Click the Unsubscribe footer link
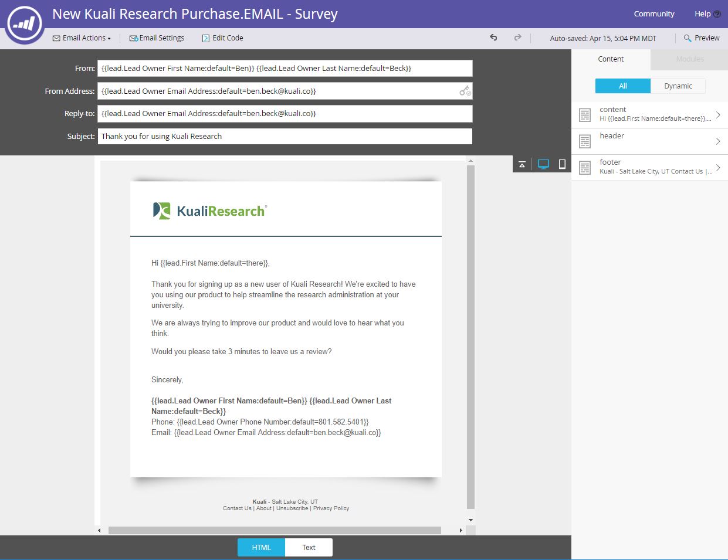 (292, 508)
